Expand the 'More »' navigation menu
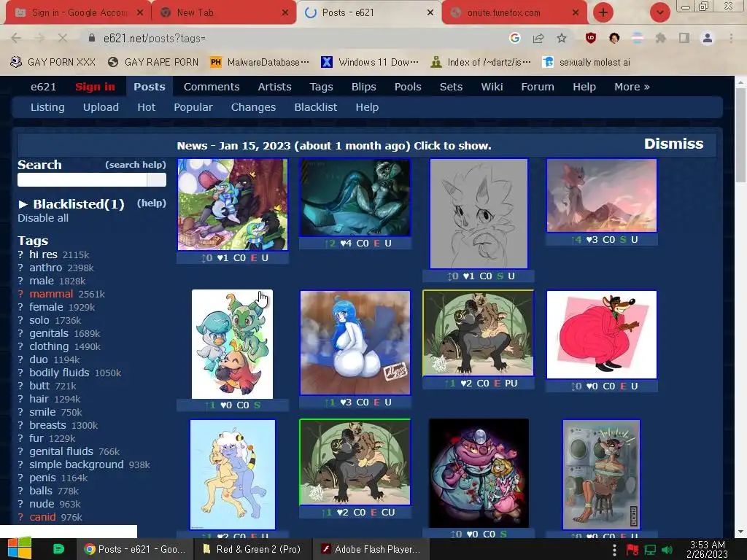This screenshot has height=560, width=747. pyautogui.click(x=632, y=87)
